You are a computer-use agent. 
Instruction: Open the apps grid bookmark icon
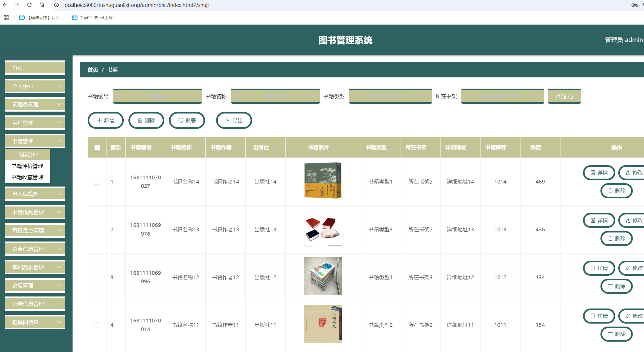(6, 18)
